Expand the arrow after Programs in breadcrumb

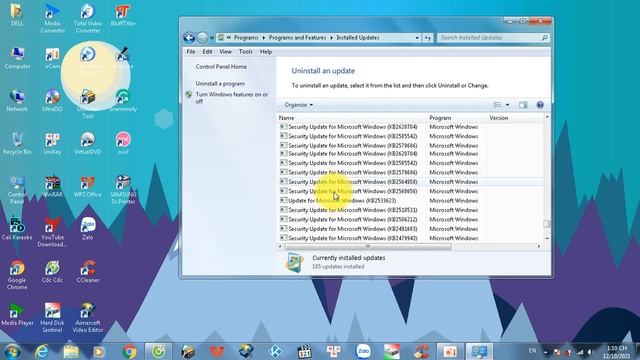263,38
